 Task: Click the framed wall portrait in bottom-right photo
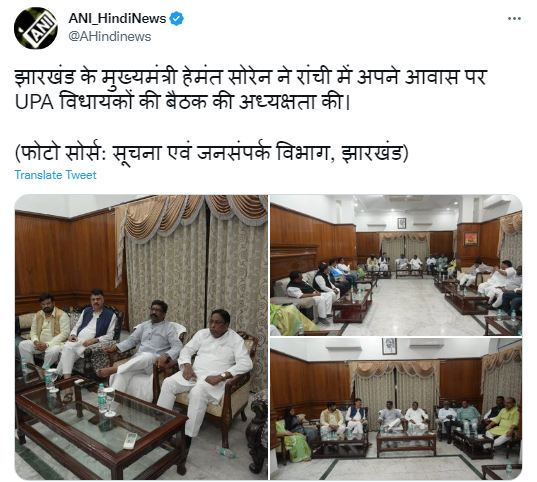(389, 346)
